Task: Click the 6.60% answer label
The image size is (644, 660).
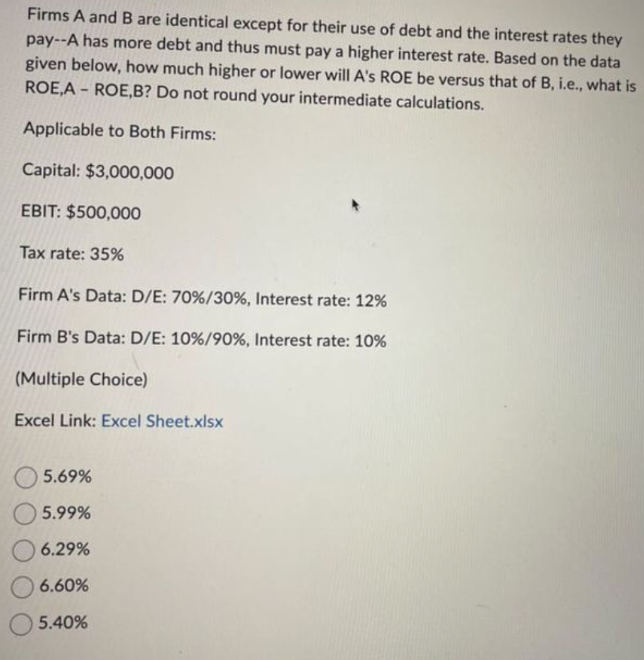Action: (67, 586)
